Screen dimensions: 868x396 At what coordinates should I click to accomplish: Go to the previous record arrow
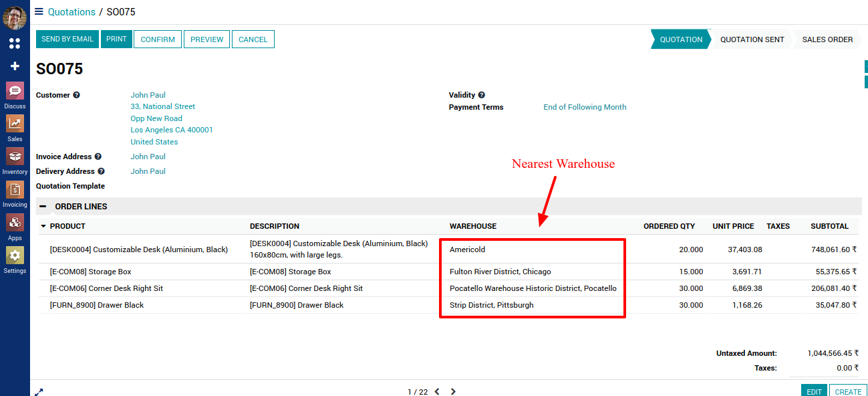(437, 392)
